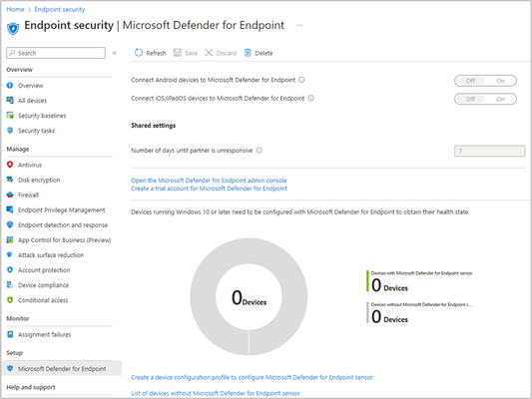Image resolution: width=532 pixels, height=399 pixels.
Task: Select Microsoft Defender for Endpoint under Setup
Action: click(x=62, y=368)
